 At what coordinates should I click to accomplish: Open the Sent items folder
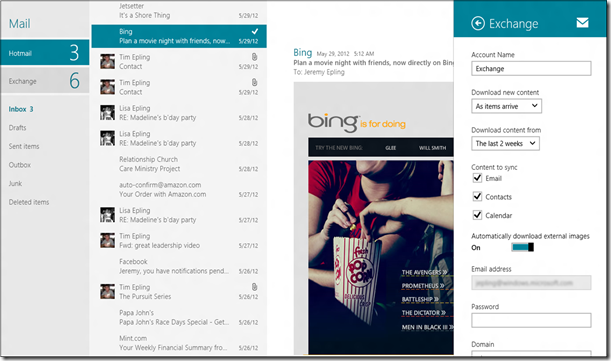24,146
